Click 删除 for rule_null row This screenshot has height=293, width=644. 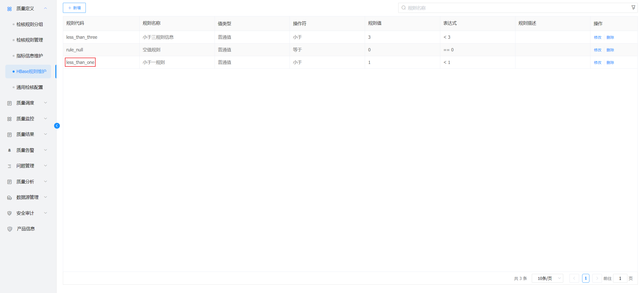point(610,50)
